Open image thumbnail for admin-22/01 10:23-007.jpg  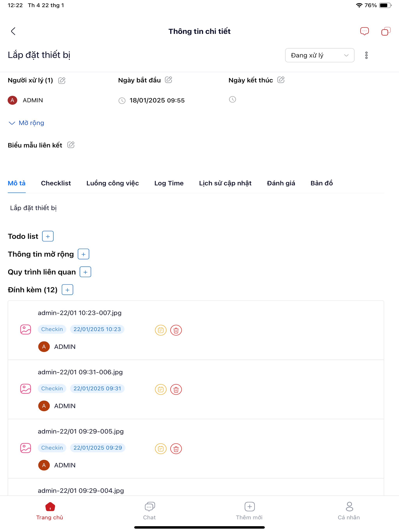[x=26, y=329]
